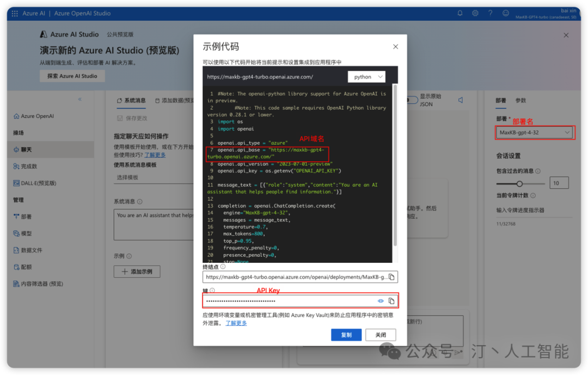Click the 添加示例 button
Viewport: 588px width, 375px height.
[x=137, y=272]
